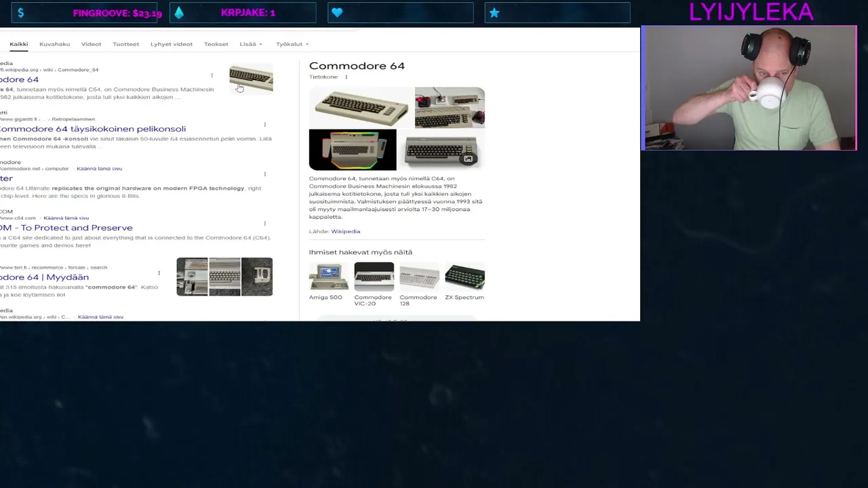Open the Amiga 500 related search
The image size is (868, 488).
click(x=328, y=282)
